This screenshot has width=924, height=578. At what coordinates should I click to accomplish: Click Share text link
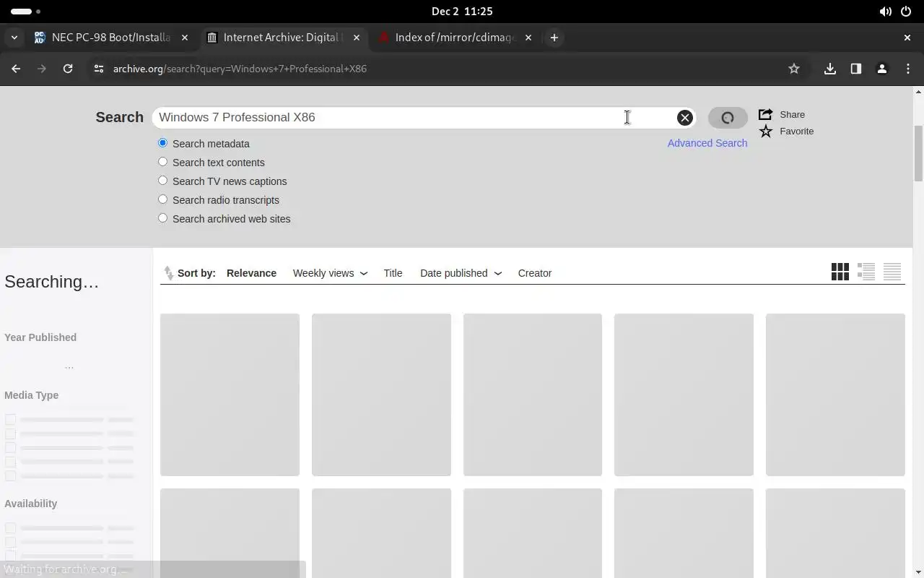coord(792,114)
